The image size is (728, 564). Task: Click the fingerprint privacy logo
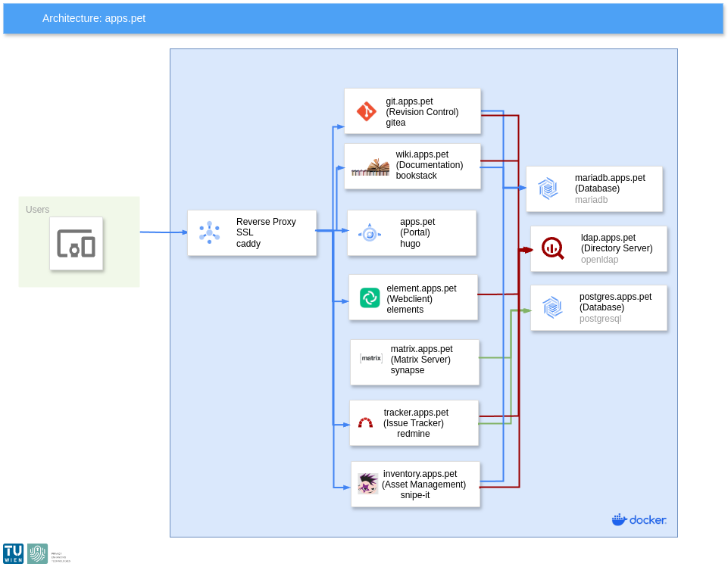37,553
